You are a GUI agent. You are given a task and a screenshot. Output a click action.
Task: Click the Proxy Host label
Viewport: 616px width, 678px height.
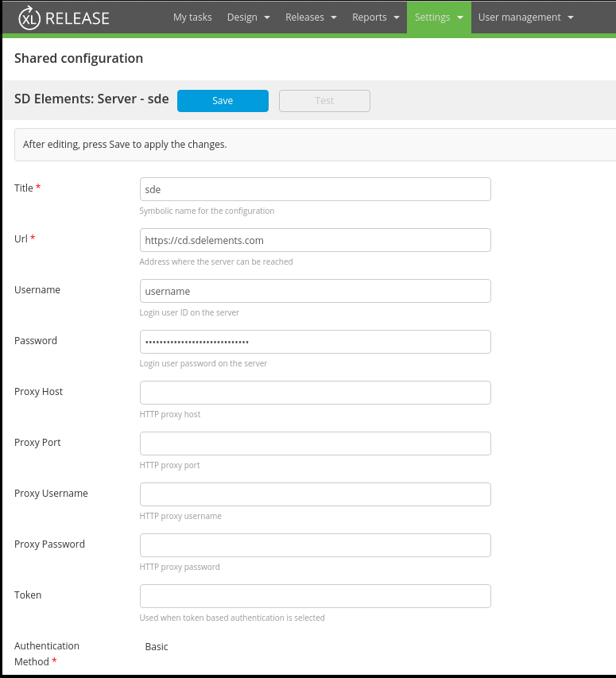tap(38, 392)
